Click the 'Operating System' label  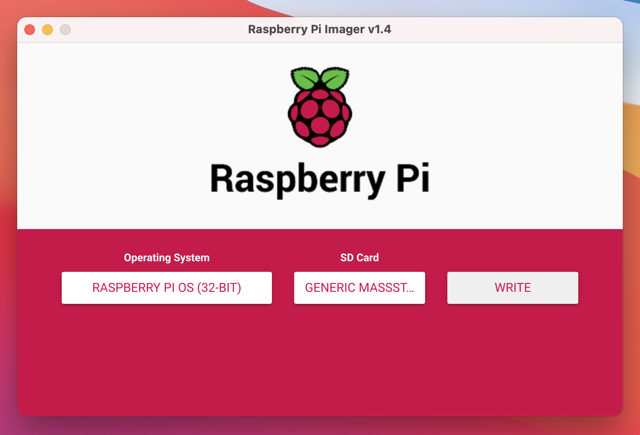pos(167,257)
